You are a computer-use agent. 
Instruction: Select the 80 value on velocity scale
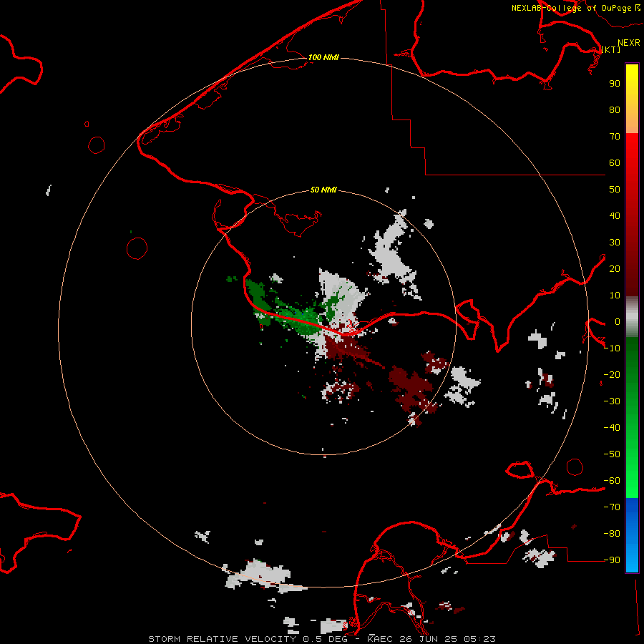point(615,109)
